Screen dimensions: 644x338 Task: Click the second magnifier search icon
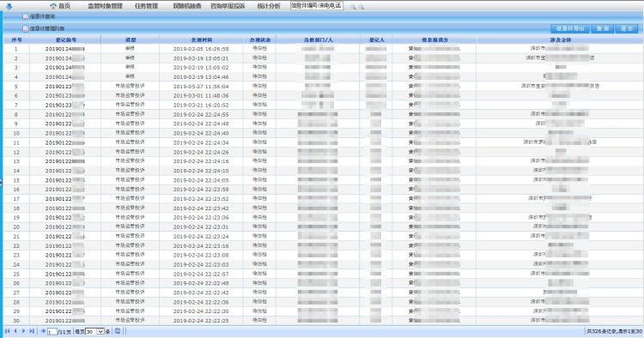pos(361,7)
